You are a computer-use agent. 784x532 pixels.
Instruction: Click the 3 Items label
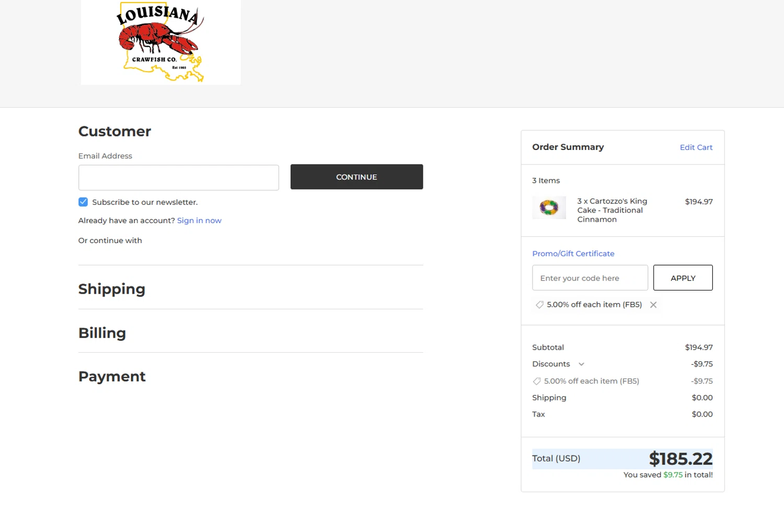(546, 180)
